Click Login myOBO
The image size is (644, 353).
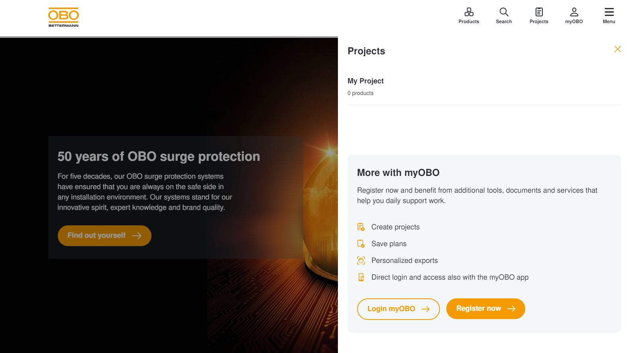point(398,308)
